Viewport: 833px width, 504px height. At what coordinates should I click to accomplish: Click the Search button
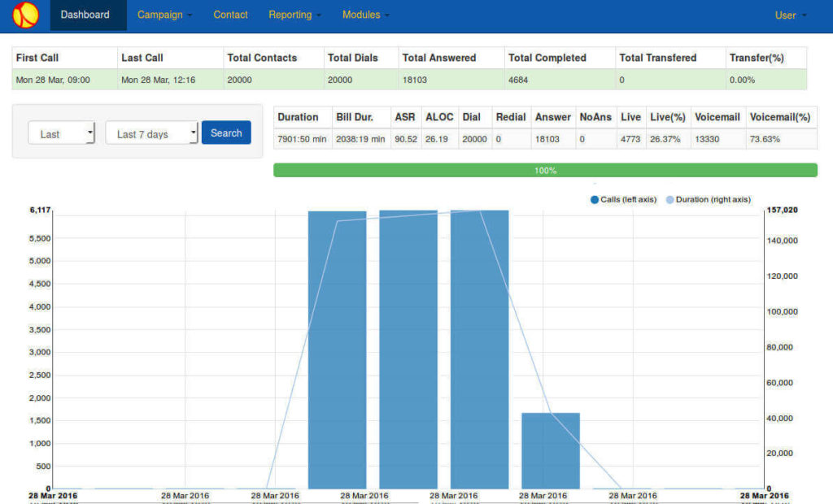pyautogui.click(x=225, y=133)
